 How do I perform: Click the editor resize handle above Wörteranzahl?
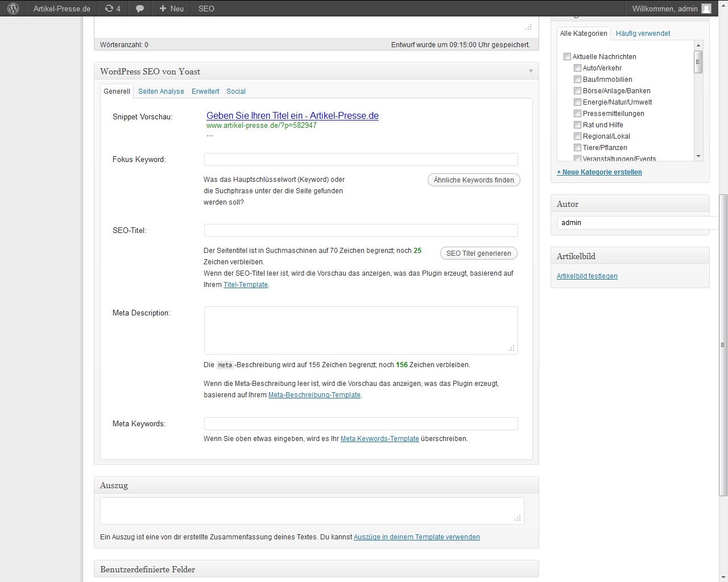tap(528, 27)
